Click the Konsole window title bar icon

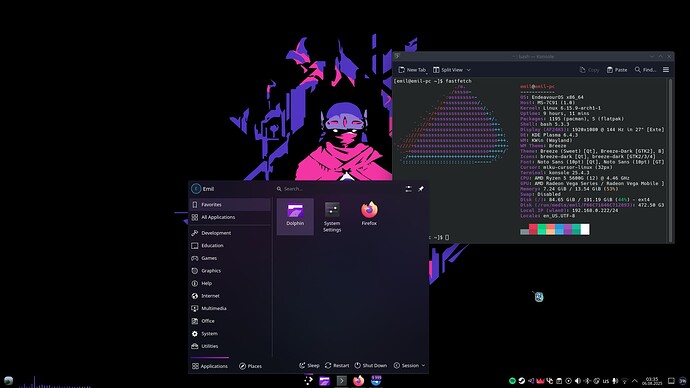(397, 56)
